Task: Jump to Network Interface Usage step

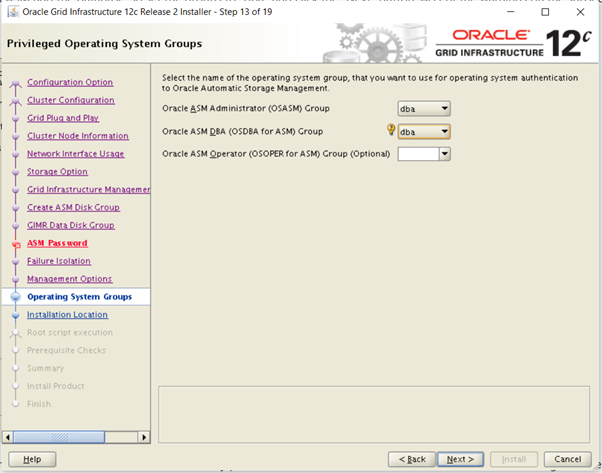Action: point(75,154)
